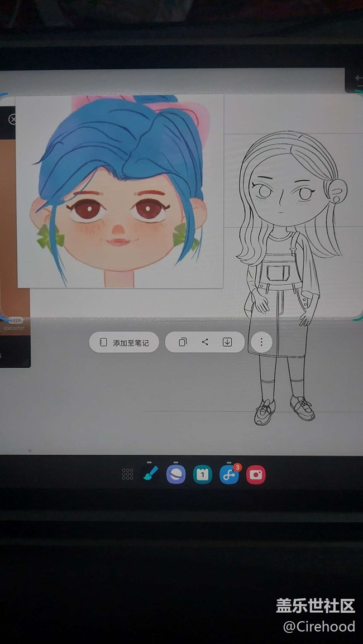Open the Calendar app in taskbar
Viewport: 363px width, 644px height.
[202, 475]
